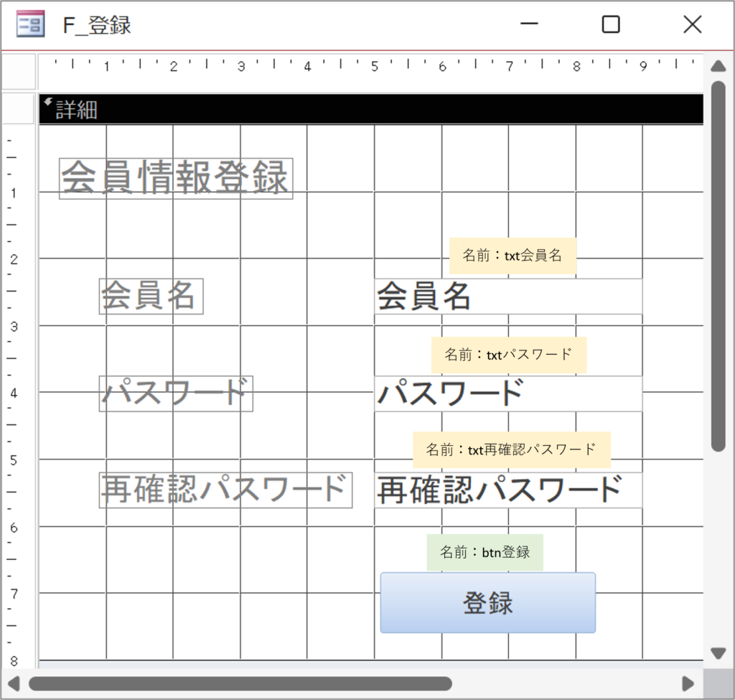Click the 再確認パスワード text box

pyautogui.click(x=507, y=490)
